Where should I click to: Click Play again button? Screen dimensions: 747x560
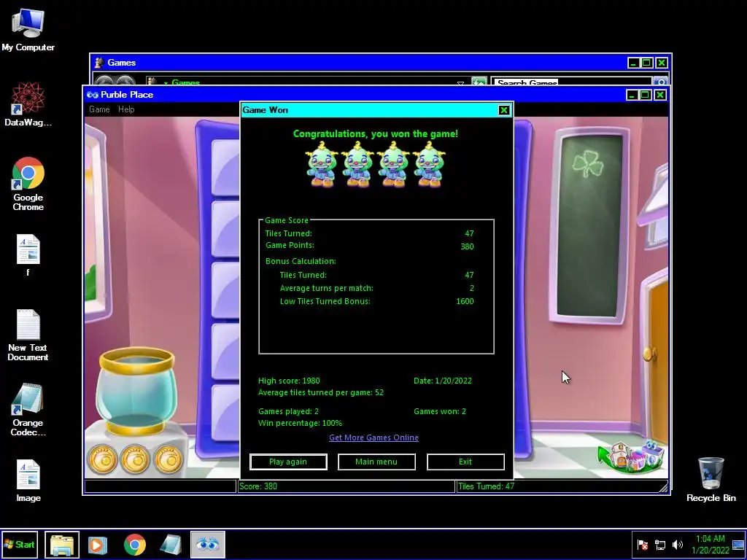point(288,462)
